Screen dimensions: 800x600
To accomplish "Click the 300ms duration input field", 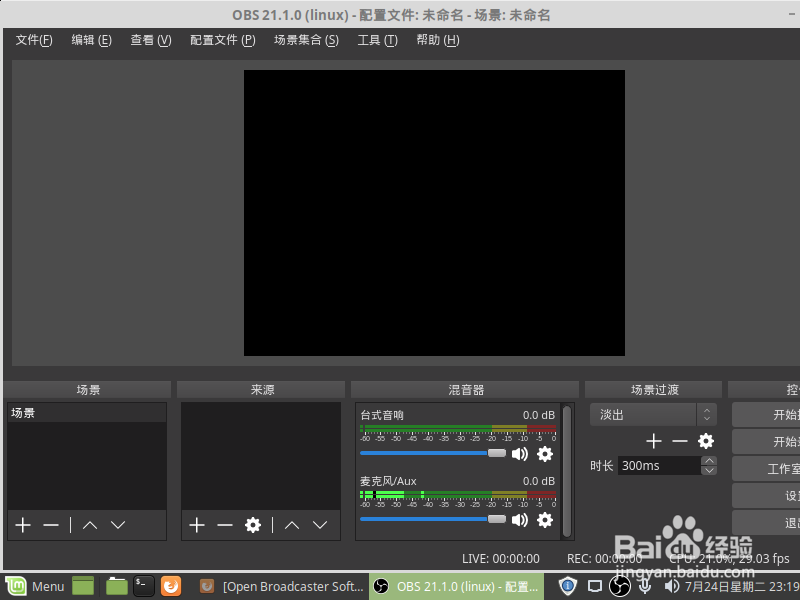I will pyautogui.click(x=659, y=465).
